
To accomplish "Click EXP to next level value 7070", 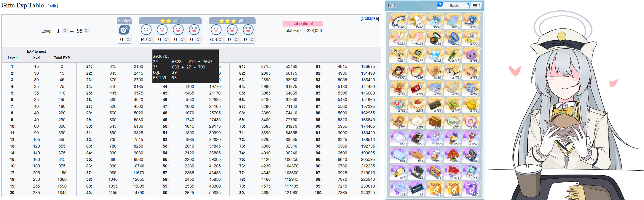I will pyautogui.click(x=342, y=179).
